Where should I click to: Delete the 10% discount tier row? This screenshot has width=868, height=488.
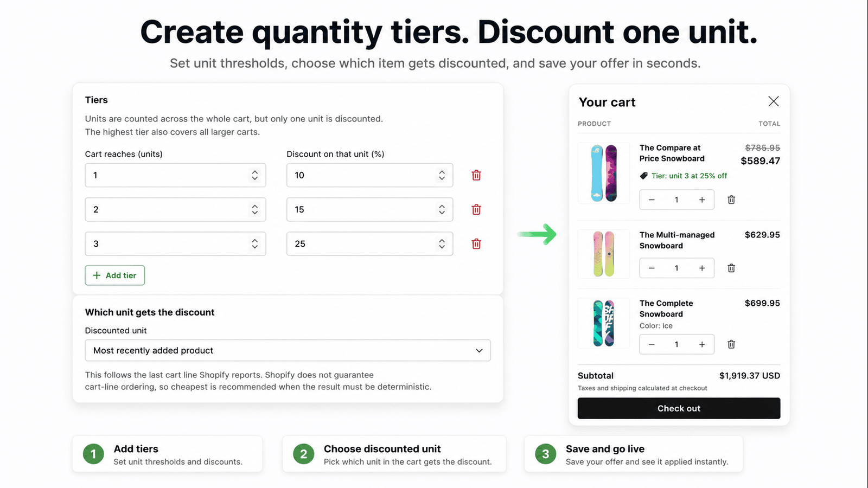click(476, 175)
